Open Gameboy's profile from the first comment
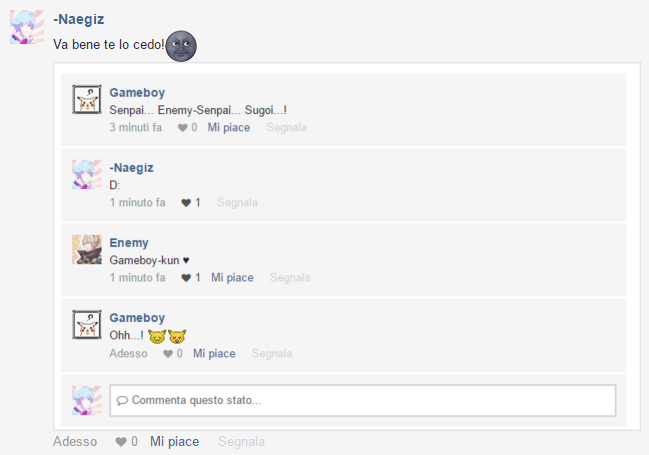Screen dimensions: 649x455 (x=137, y=92)
